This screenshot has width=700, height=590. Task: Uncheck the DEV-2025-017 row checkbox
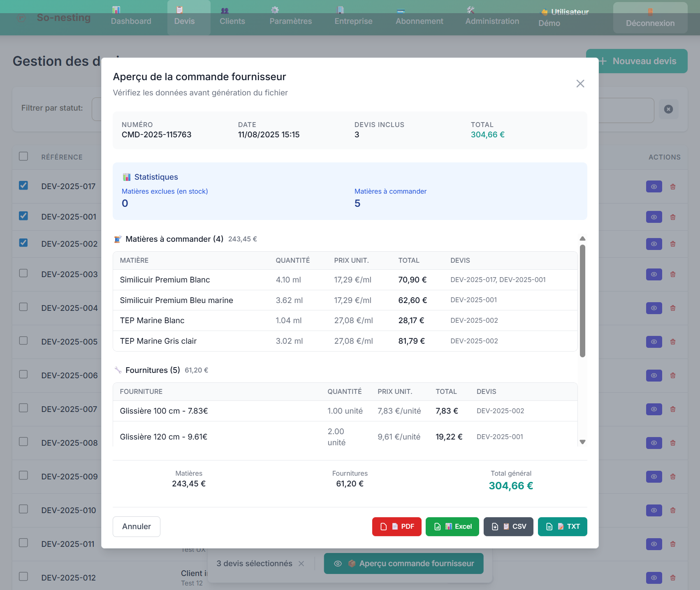point(23,185)
